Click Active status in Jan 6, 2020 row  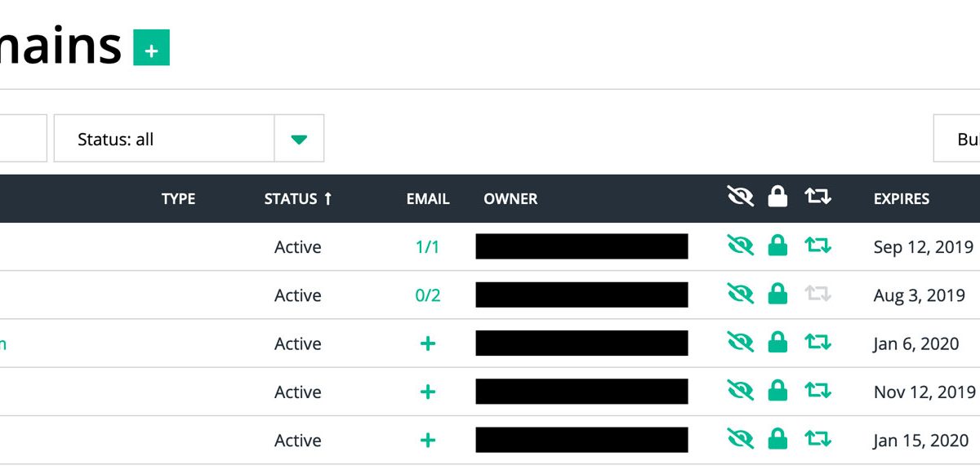(x=298, y=343)
